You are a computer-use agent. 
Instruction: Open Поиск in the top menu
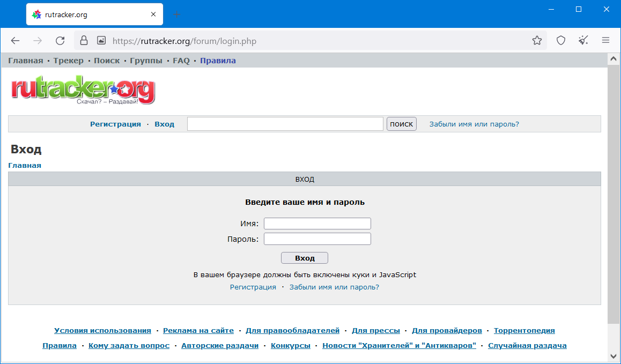tap(107, 61)
